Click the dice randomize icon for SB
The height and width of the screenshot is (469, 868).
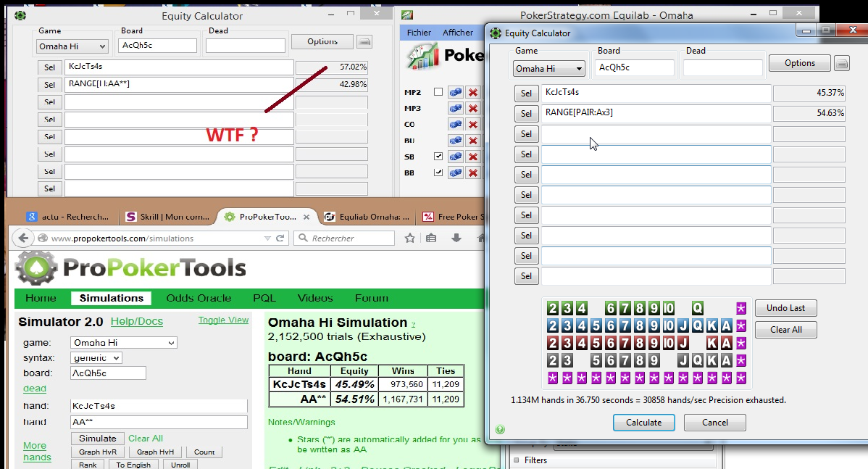pos(456,157)
